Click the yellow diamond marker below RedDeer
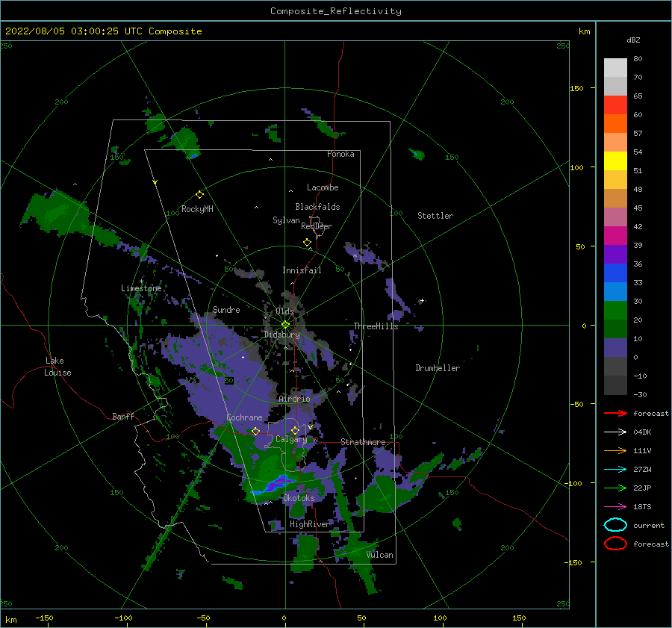 [308, 243]
